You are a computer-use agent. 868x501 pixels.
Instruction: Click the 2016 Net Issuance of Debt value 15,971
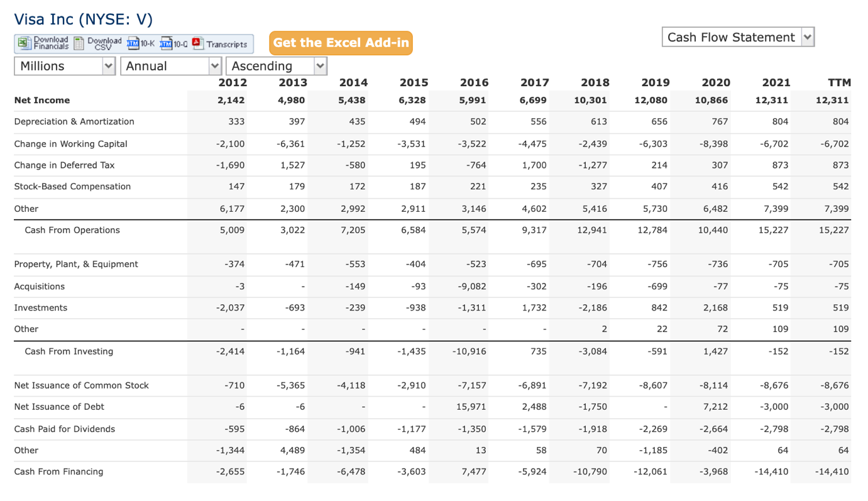click(x=471, y=407)
